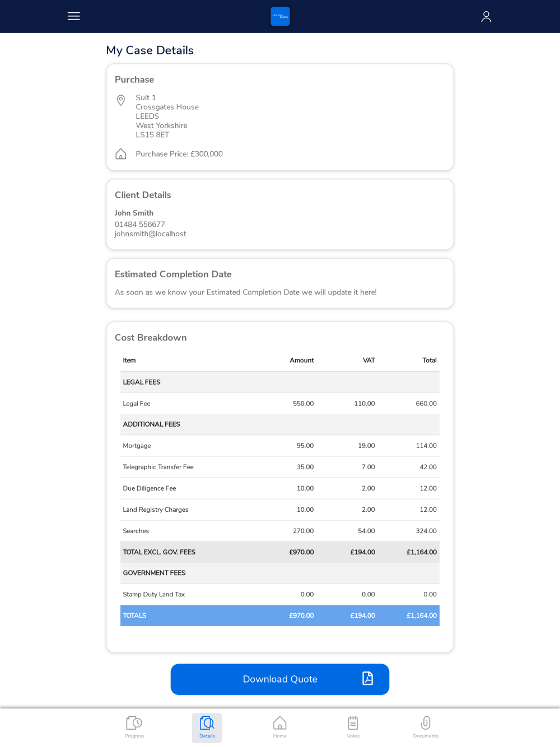The width and height of the screenshot is (560, 747).
Task: Switch to the Documents tab
Action: click(426, 727)
